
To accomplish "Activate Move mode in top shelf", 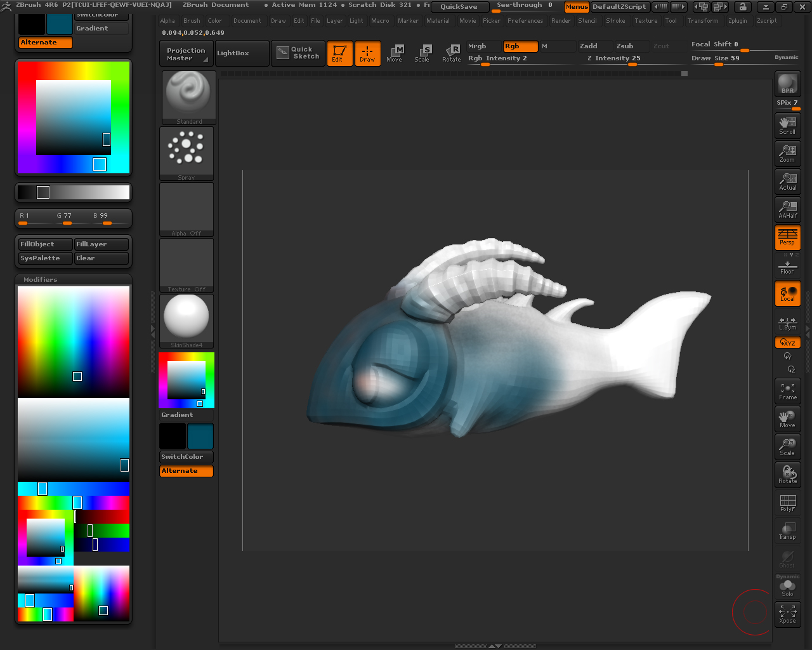I will (395, 53).
